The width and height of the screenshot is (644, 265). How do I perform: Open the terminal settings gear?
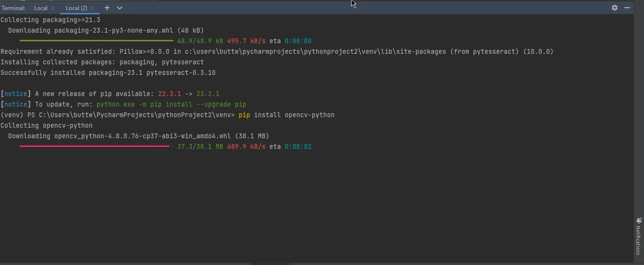tap(614, 8)
